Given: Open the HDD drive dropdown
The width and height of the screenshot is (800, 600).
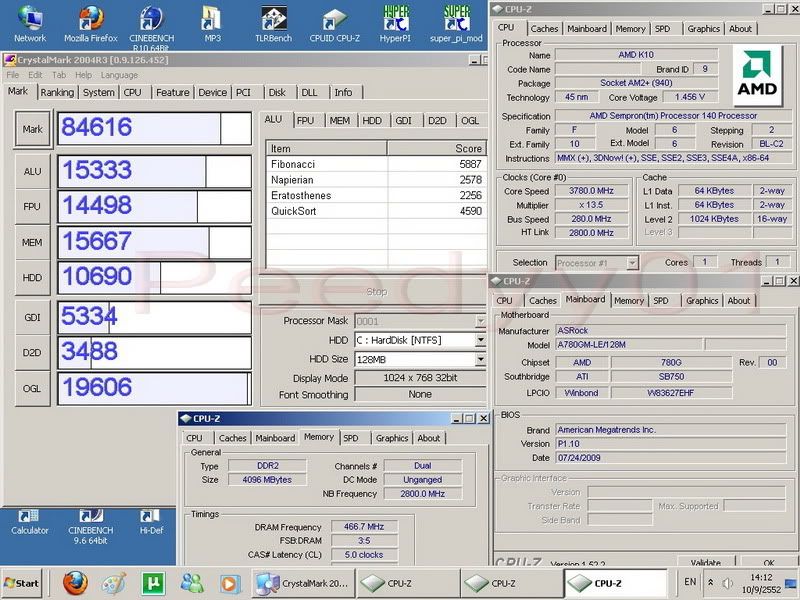Looking at the screenshot, I should point(480,340).
